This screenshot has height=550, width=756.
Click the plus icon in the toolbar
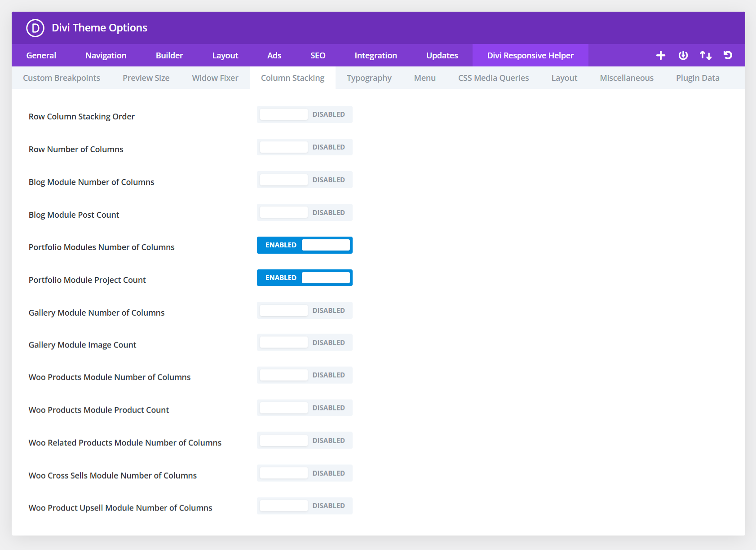coord(660,55)
